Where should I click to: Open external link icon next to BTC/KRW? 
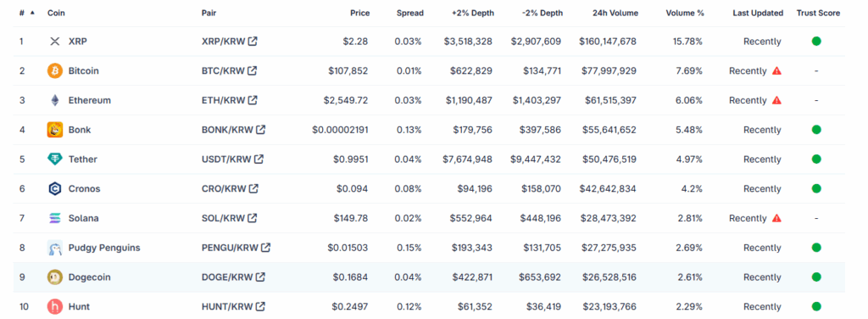coord(252,70)
